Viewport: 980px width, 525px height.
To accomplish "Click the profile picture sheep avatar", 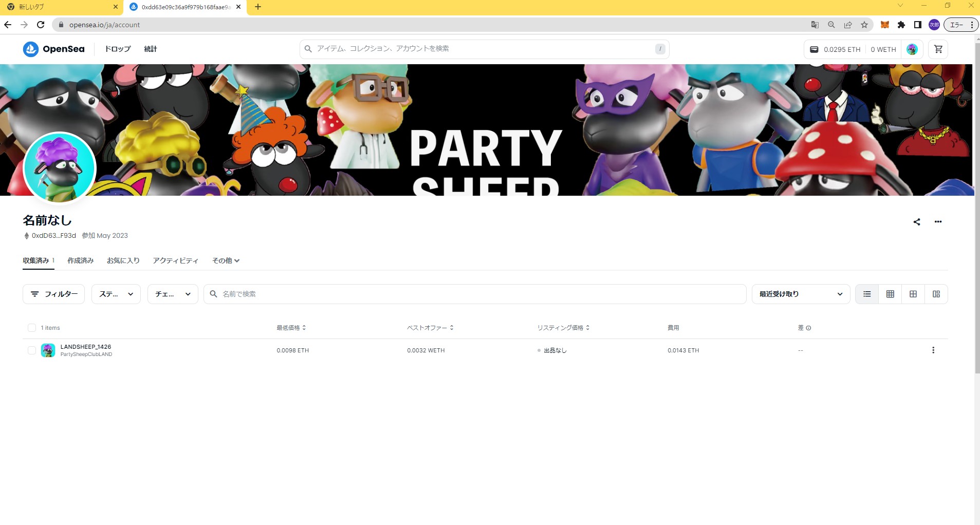I will pos(60,167).
